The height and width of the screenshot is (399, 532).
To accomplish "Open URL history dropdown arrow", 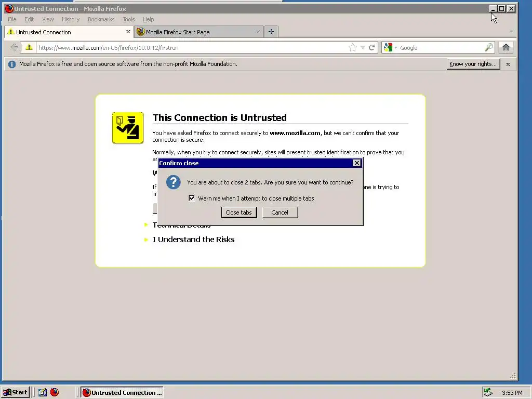I will pos(363,47).
